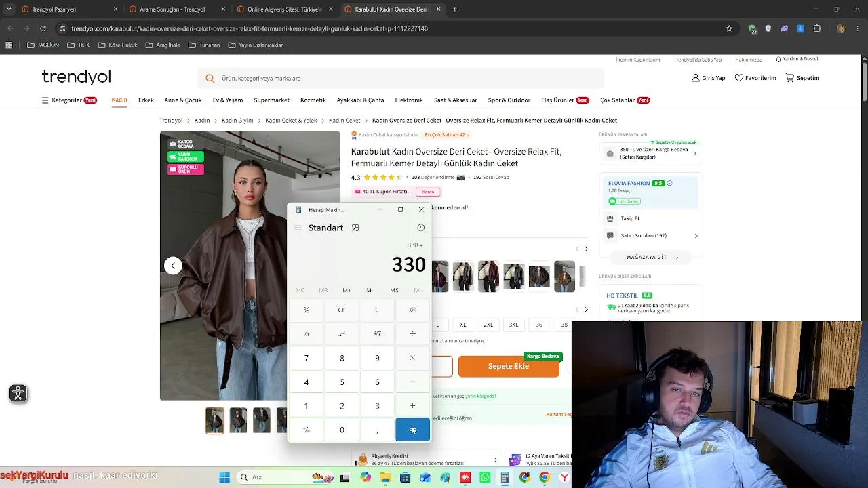Open the Çok Satanlar tab
This screenshot has height=488, width=868.
coord(625,100)
